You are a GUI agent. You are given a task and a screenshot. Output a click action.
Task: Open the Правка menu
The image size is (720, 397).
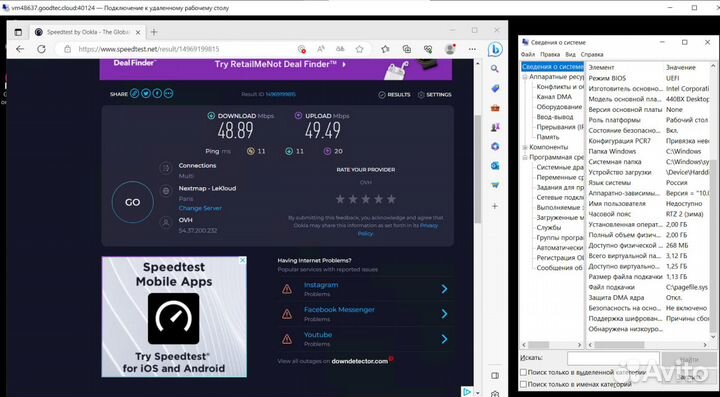tap(550, 54)
